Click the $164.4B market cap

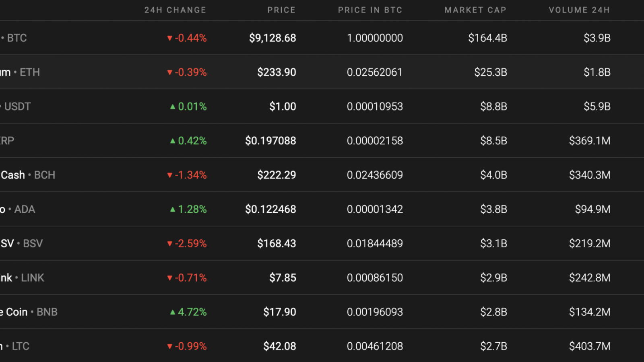tap(487, 38)
